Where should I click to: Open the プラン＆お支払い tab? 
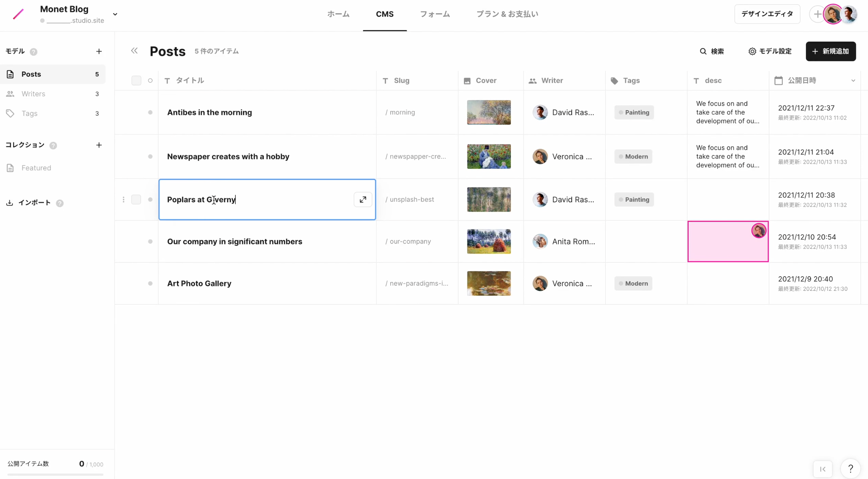(507, 14)
